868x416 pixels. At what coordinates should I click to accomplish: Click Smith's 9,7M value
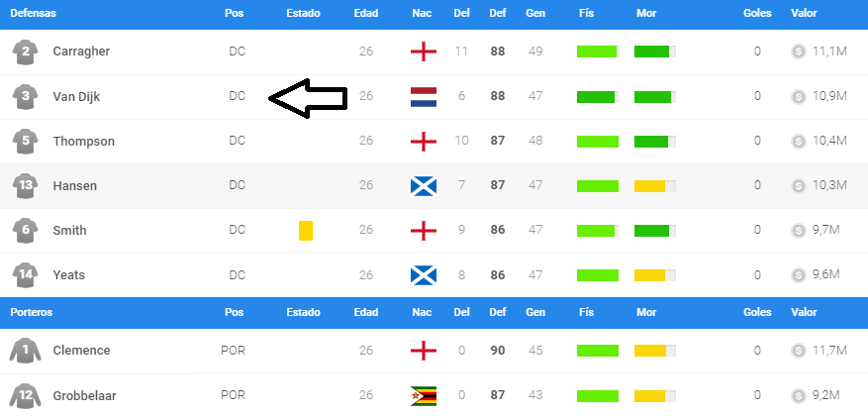tap(825, 230)
